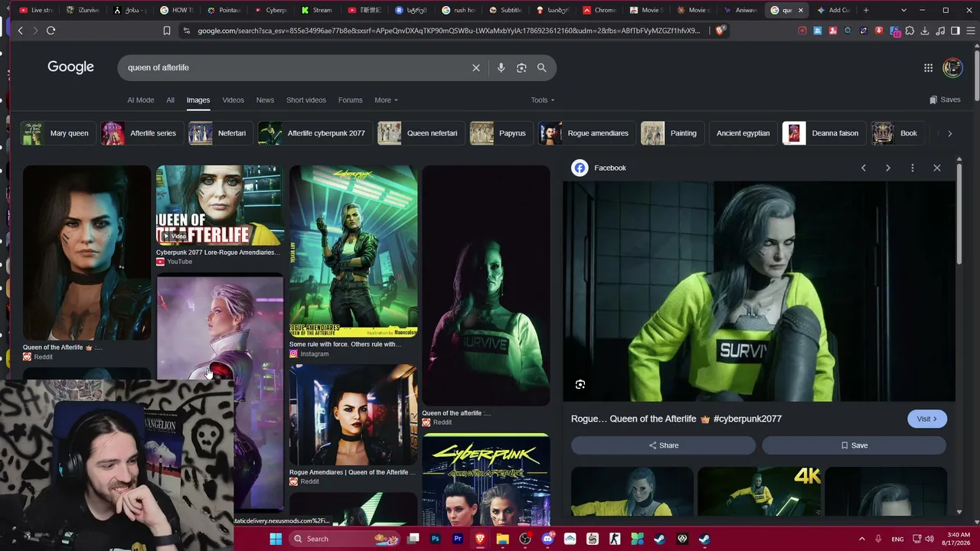The image size is (980, 551).
Task: Open Google Lens image search
Action: click(x=521, y=67)
